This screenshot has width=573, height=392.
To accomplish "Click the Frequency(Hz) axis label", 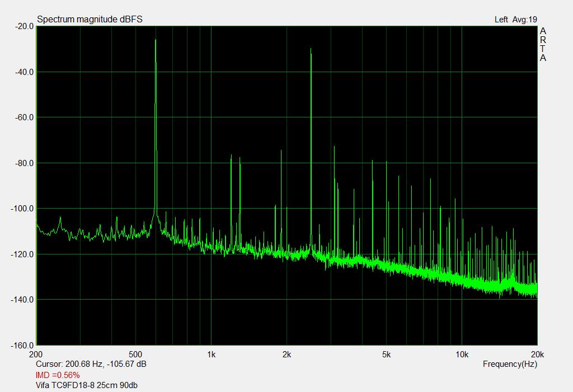I will point(510,364).
